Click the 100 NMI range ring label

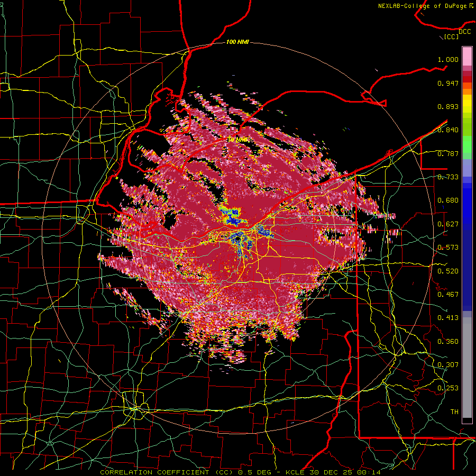(x=237, y=42)
